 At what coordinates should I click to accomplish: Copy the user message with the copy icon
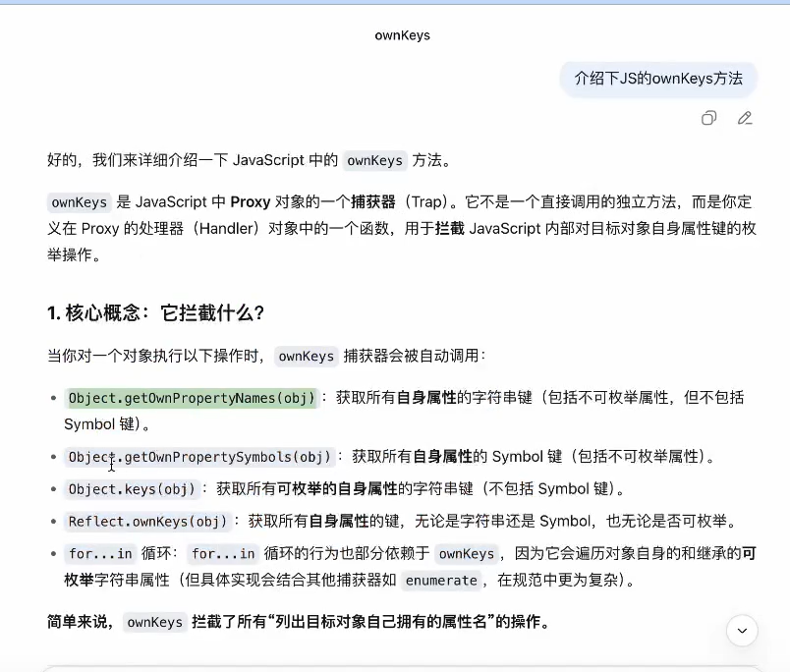(x=708, y=118)
